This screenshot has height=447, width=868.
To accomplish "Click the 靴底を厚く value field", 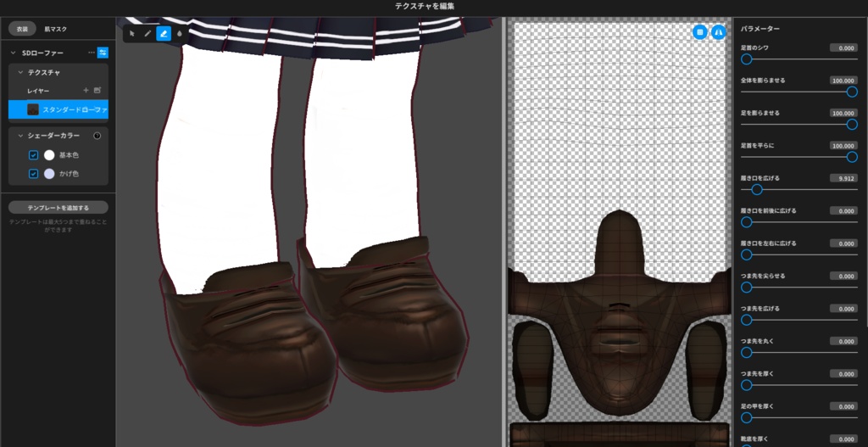I will point(843,439).
